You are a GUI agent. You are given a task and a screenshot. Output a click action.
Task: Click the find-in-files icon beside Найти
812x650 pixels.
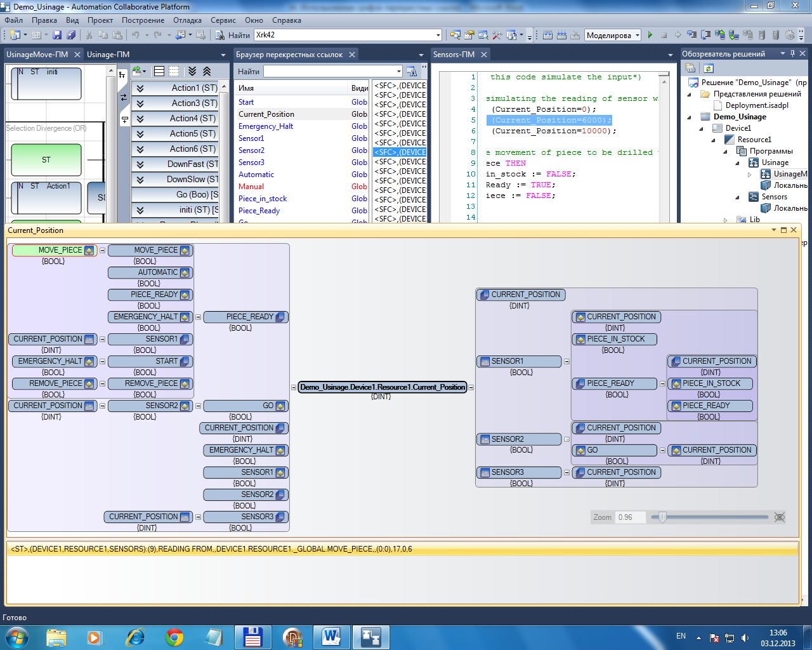point(219,36)
